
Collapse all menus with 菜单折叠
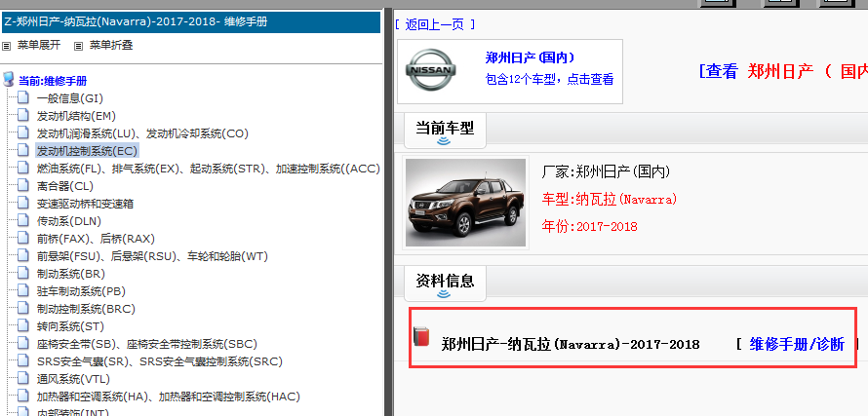(111, 46)
